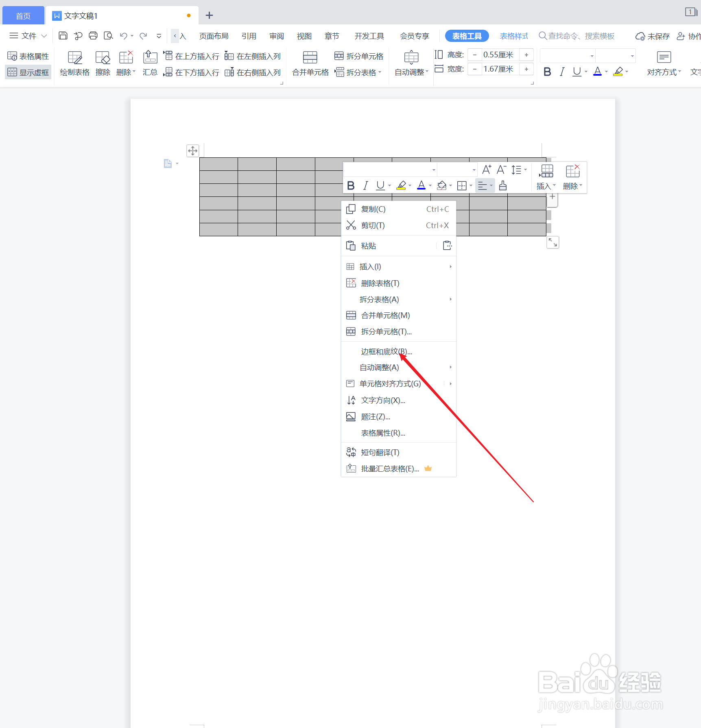This screenshot has width=701, height=728.
Task: Click the Home (首页) tab button
Action: coord(23,16)
